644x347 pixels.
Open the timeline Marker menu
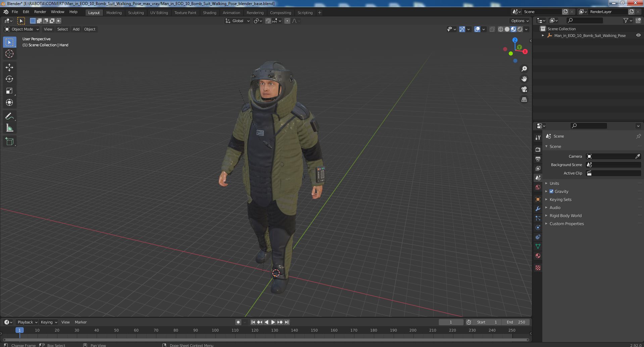tap(81, 322)
